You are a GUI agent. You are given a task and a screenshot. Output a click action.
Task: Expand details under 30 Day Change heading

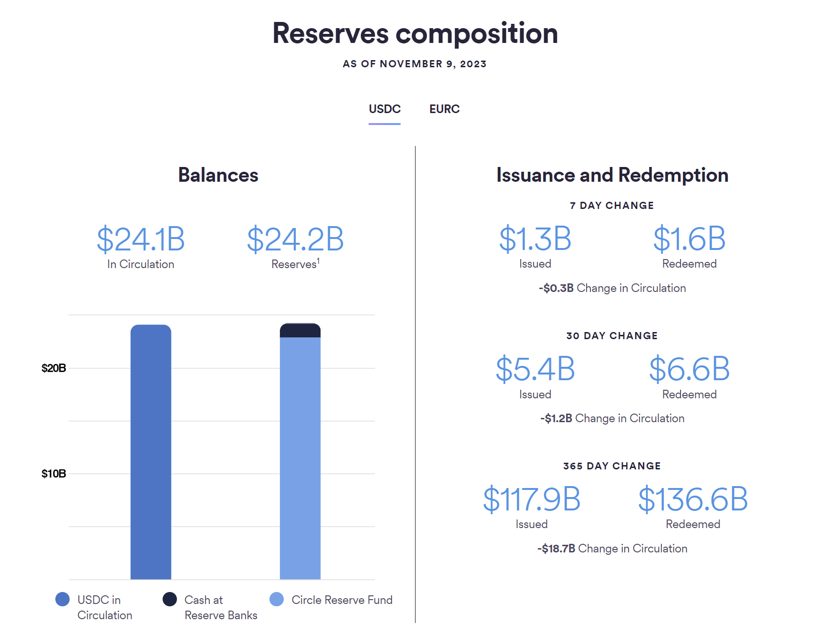612,335
